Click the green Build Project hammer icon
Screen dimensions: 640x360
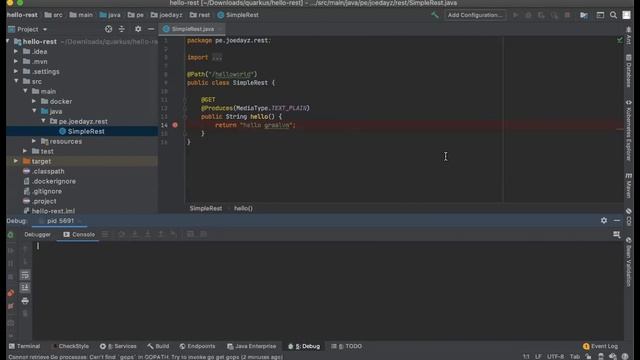pos(435,15)
